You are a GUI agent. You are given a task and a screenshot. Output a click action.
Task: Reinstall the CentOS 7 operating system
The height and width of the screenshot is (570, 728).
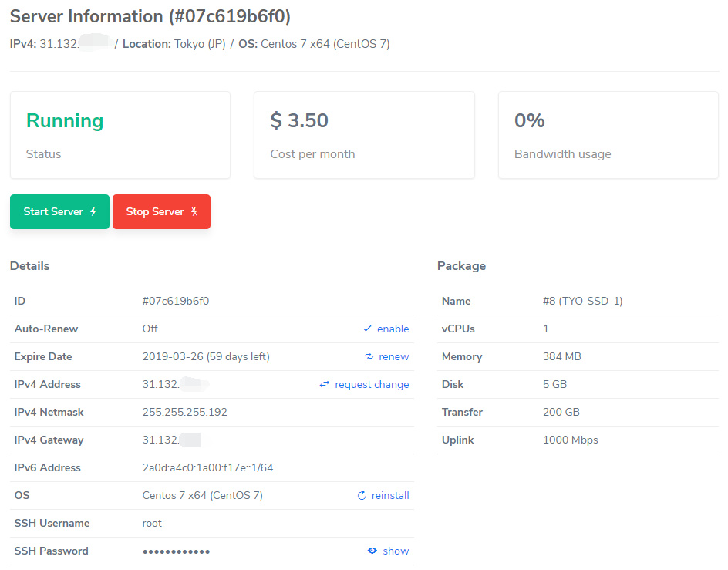390,496
